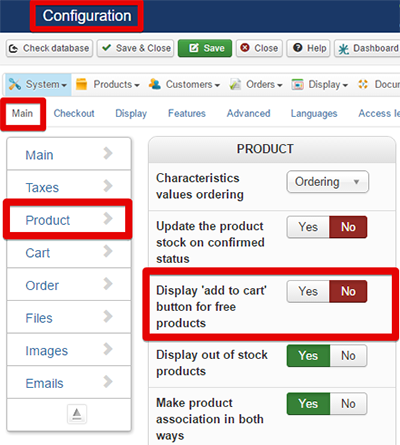This screenshot has width=400, height=445.
Task: Click the Customers people icon
Action: (x=155, y=84)
